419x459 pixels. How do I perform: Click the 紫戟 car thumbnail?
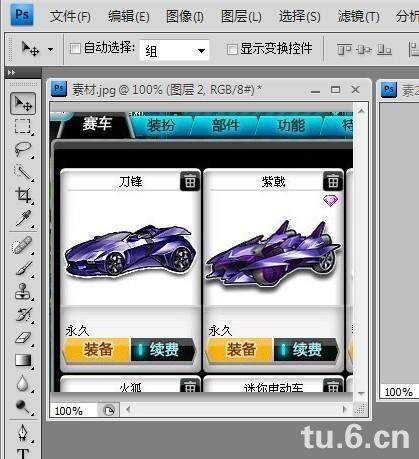pyautogui.click(x=273, y=254)
